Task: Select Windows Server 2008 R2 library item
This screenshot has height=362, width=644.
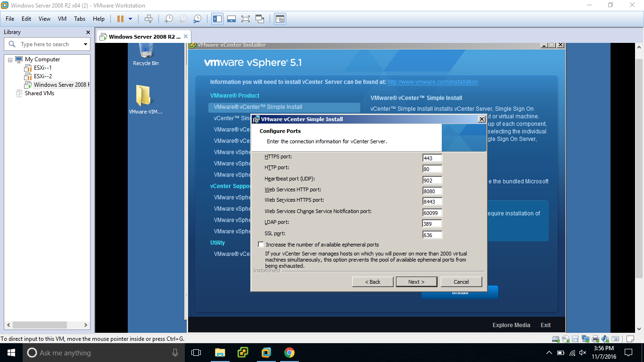Action: (x=57, y=85)
